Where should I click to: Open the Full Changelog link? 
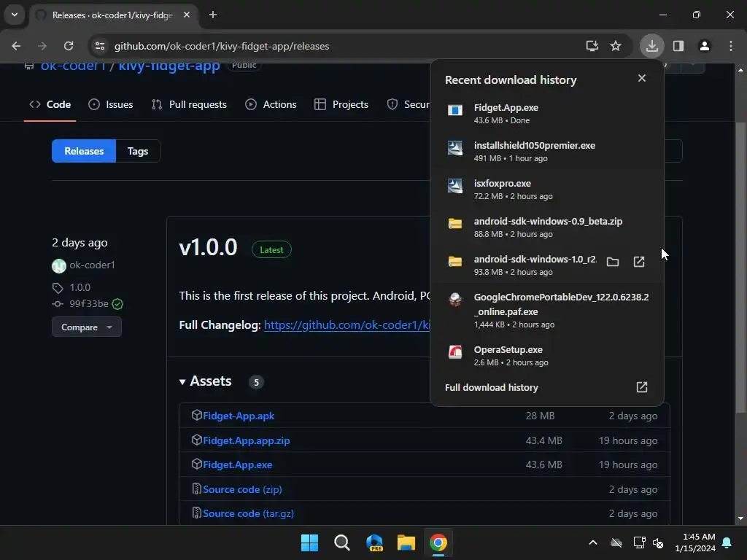point(347,325)
